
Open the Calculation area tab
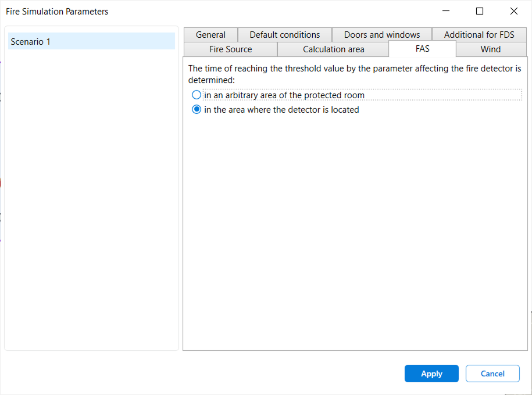pyautogui.click(x=333, y=49)
